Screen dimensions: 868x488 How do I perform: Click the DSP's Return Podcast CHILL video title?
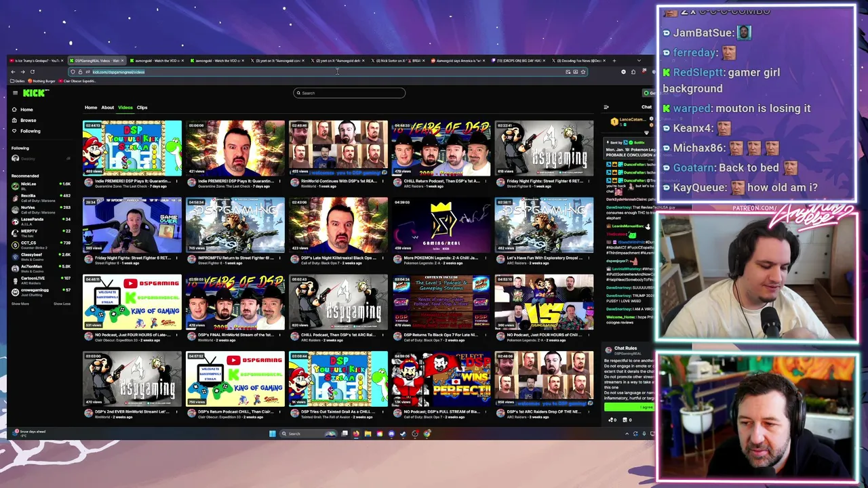pos(235,411)
